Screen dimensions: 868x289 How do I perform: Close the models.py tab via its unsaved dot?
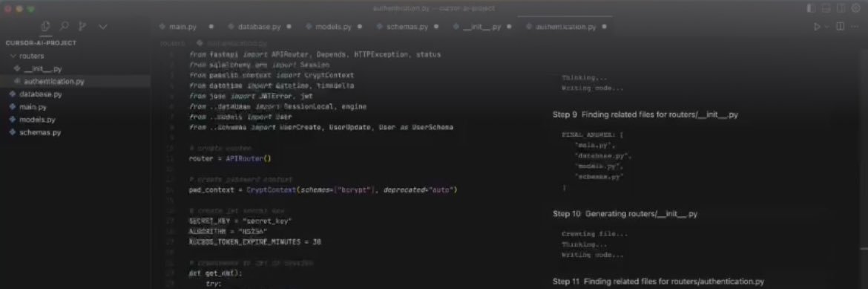pyautogui.click(x=359, y=27)
